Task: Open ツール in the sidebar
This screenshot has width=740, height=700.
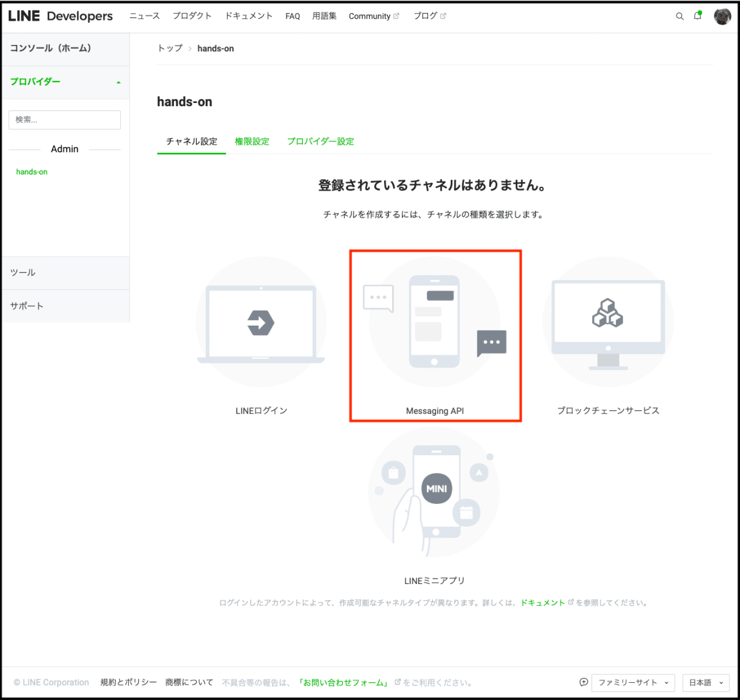Action: point(65,273)
